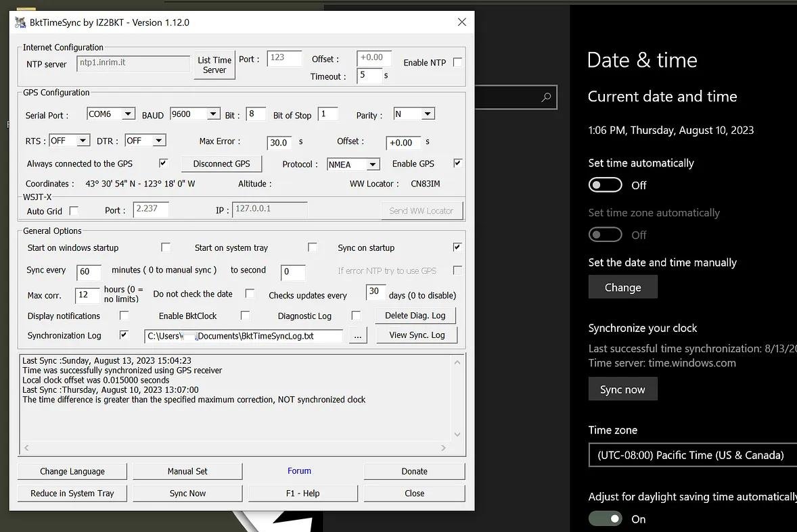Click the Donate button
The width and height of the screenshot is (797, 532).
414,471
